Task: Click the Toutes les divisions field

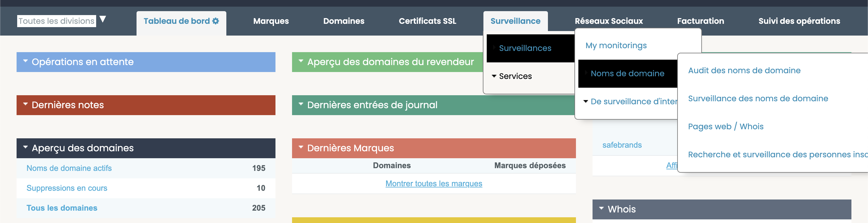Action: pyautogui.click(x=57, y=21)
